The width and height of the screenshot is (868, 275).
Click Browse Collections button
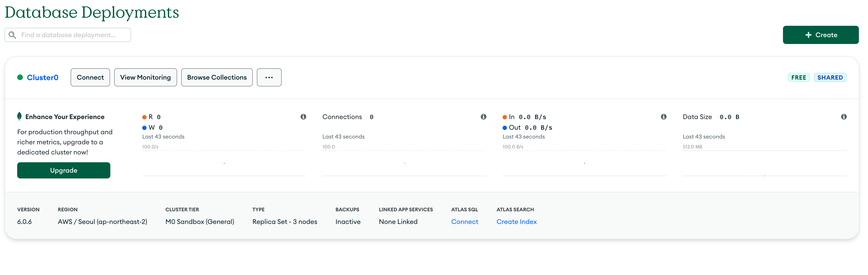217,77
